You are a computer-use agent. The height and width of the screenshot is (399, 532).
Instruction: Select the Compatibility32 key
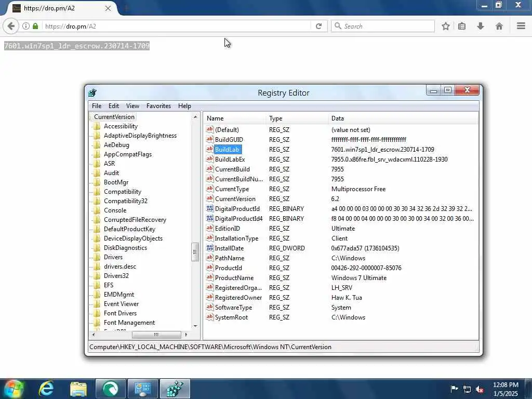[126, 201]
